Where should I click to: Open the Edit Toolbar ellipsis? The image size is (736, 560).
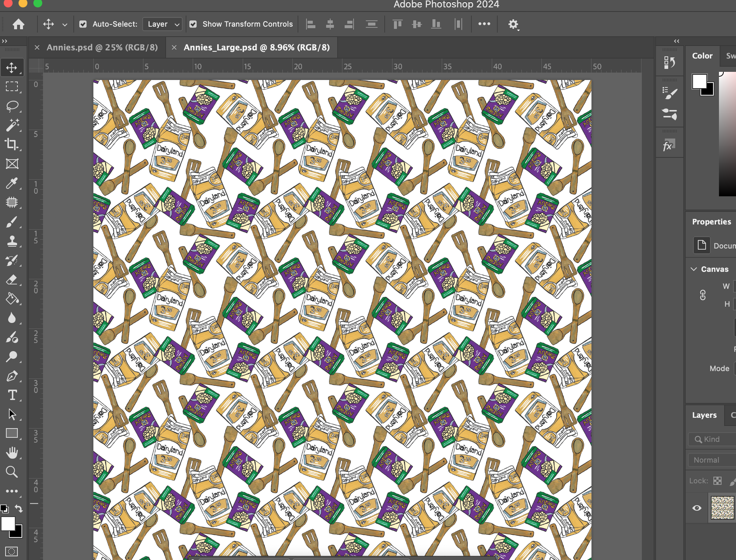[12, 491]
